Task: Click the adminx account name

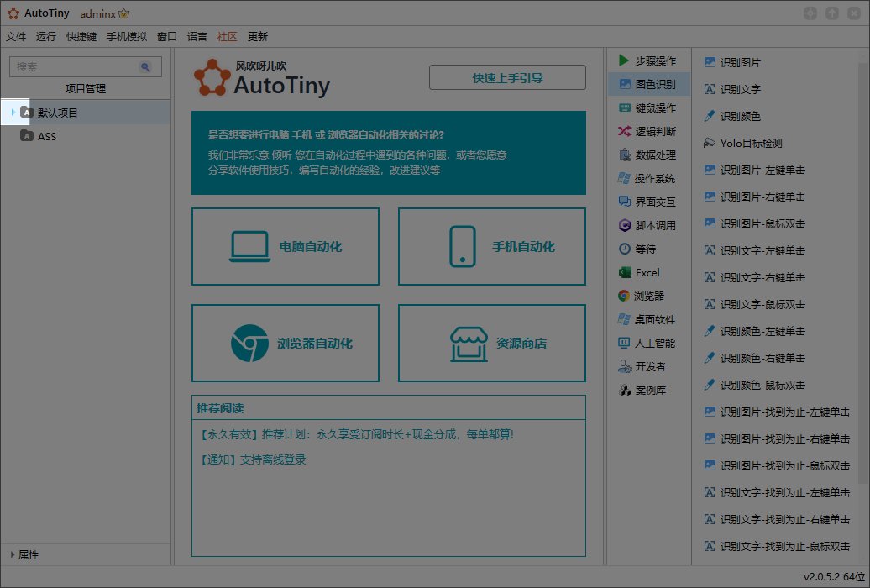Action: coord(97,14)
